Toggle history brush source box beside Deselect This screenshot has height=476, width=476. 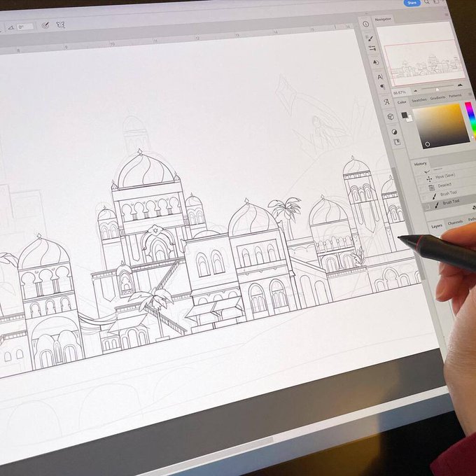click(422, 190)
